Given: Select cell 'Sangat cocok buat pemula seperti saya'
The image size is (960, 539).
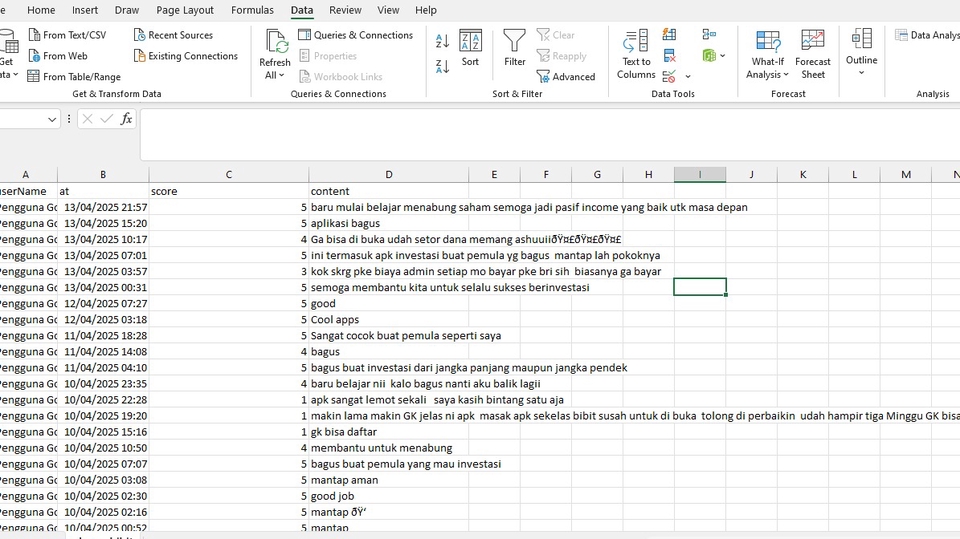Looking at the screenshot, I should (389, 335).
